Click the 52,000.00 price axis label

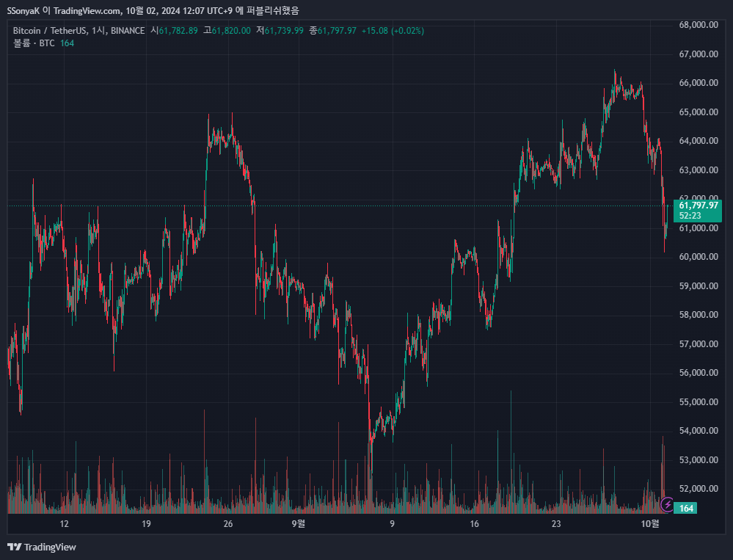tap(699, 489)
